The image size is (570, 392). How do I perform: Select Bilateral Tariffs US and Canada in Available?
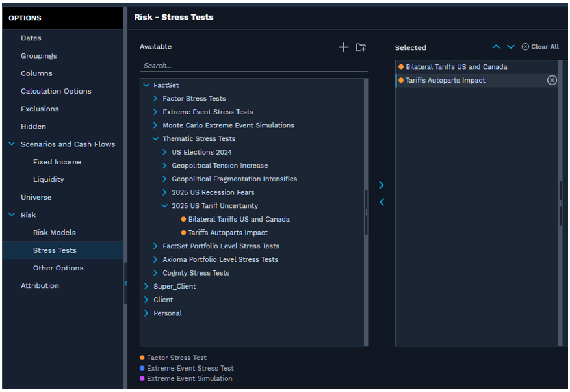click(x=239, y=220)
